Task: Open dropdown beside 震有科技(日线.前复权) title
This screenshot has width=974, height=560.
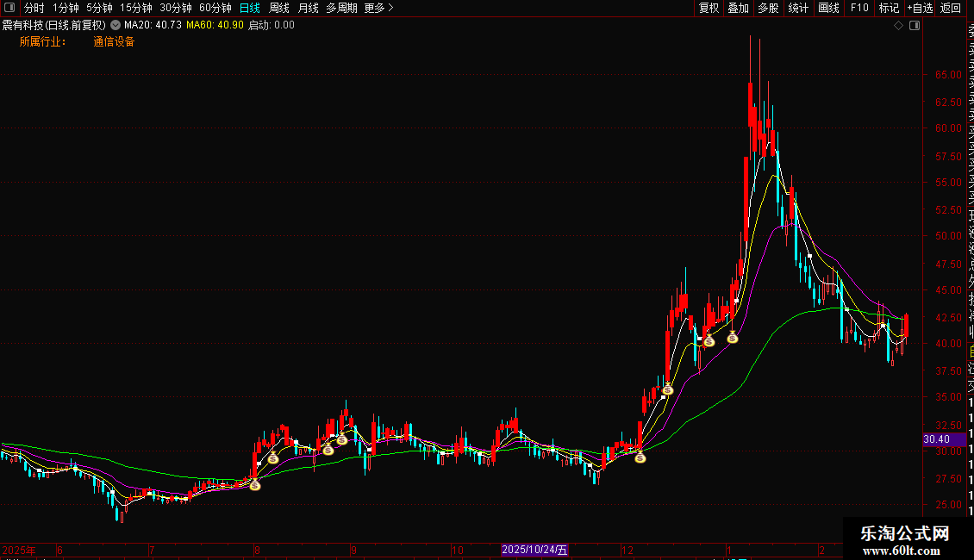Action: pos(116,26)
